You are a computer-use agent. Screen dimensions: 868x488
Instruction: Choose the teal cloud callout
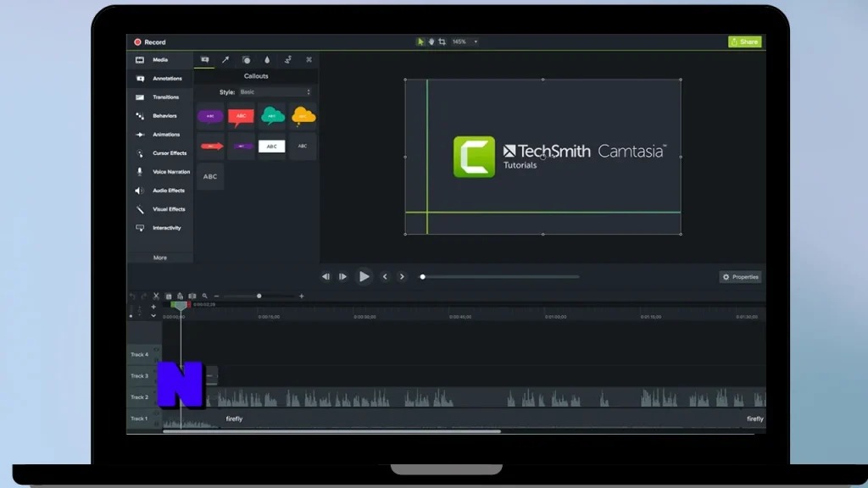point(272,116)
